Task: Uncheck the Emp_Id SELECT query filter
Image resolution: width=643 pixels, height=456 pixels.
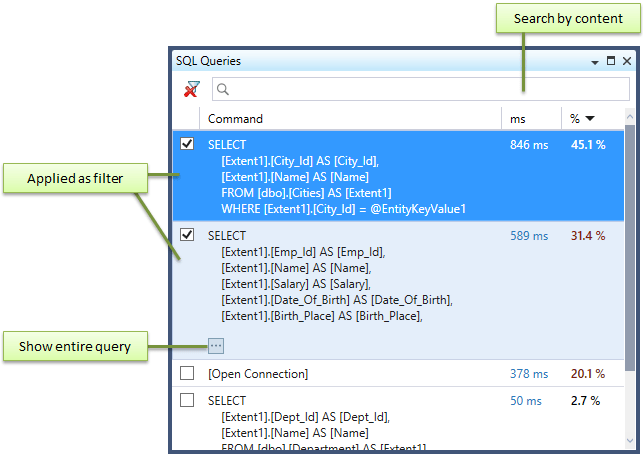Action: [x=187, y=235]
